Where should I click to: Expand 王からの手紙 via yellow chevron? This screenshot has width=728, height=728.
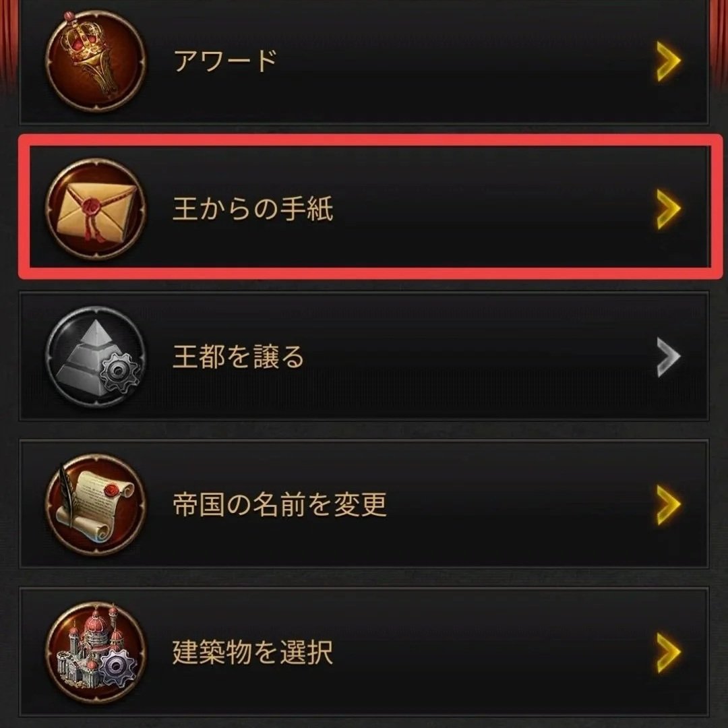tap(669, 208)
